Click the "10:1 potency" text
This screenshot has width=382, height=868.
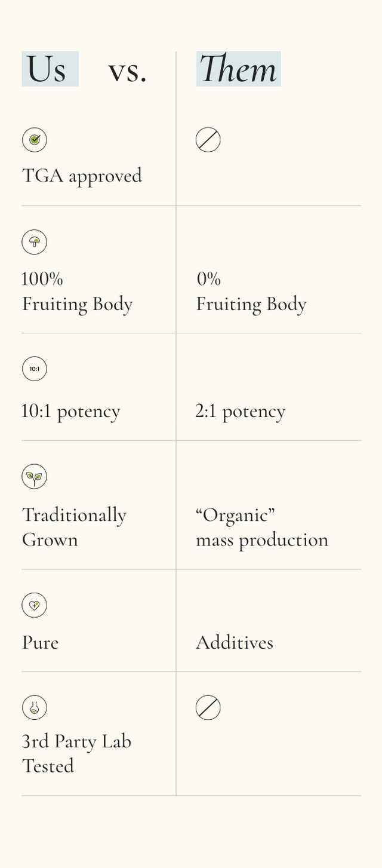[71, 411]
